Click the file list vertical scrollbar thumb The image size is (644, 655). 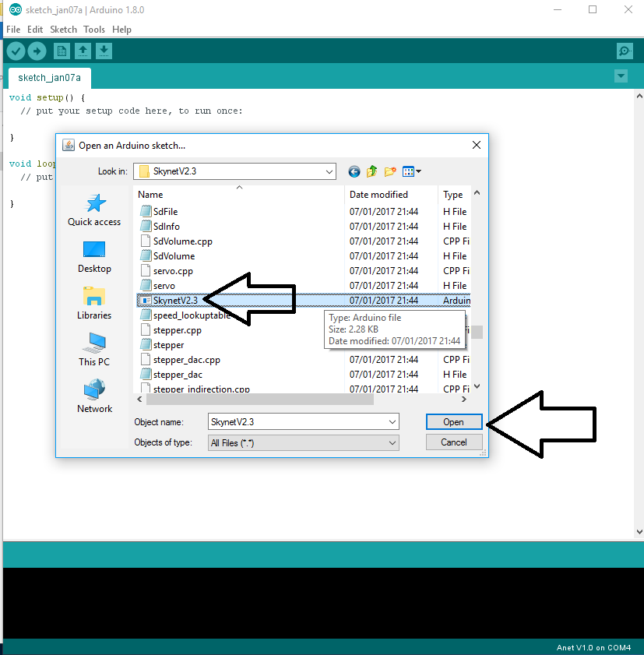pos(477,332)
